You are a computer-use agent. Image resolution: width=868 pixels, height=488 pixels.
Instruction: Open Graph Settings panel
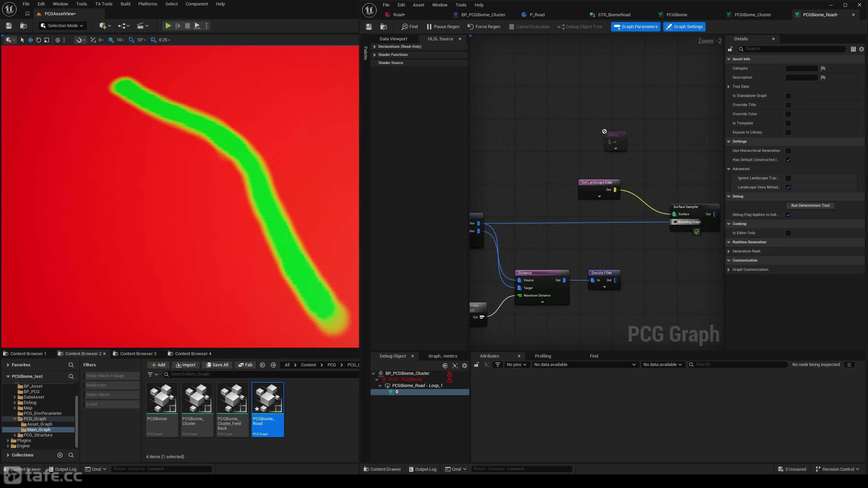684,27
